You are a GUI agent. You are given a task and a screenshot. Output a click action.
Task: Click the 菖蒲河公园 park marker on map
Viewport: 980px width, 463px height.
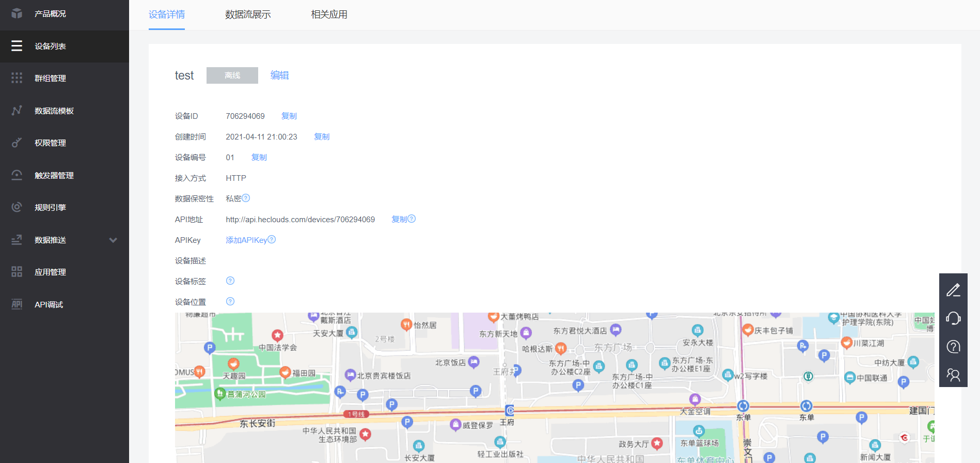(220, 394)
